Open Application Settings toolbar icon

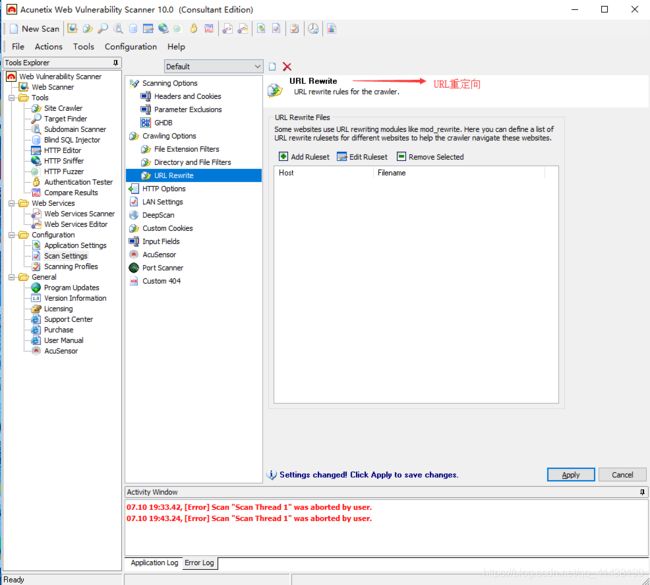(x=261, y=29)
